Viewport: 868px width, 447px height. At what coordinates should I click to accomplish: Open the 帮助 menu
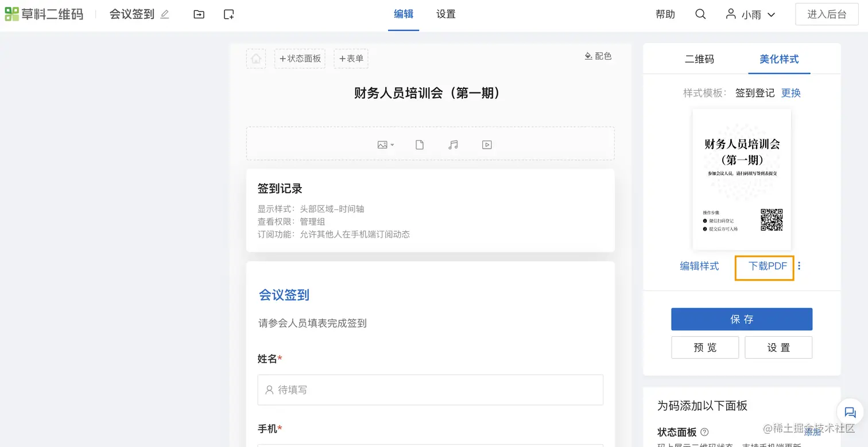pos(665,14)
